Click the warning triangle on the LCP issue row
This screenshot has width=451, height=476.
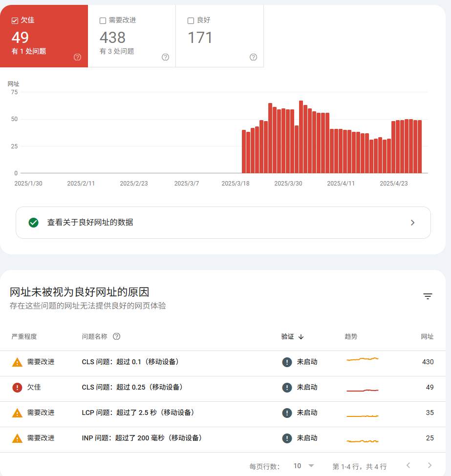(x=18, y=413)
